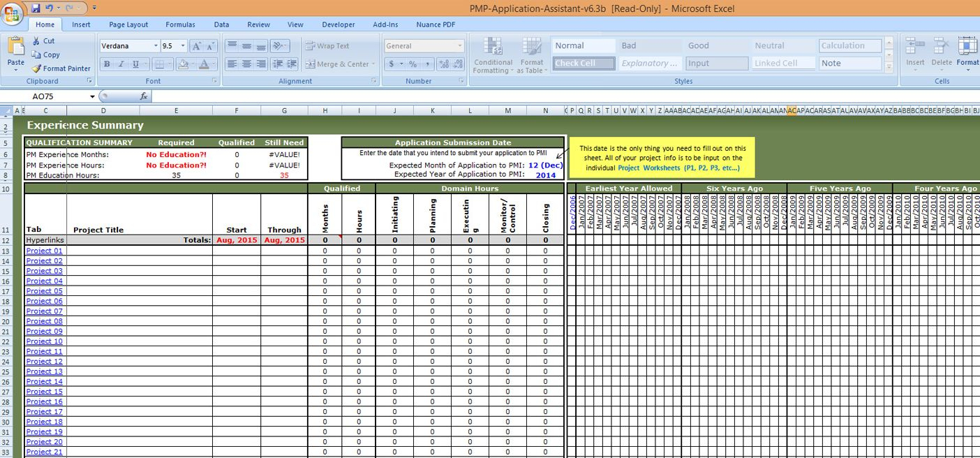Toggle Wrap Text option

pyautogui.click(x=327, y=46)
